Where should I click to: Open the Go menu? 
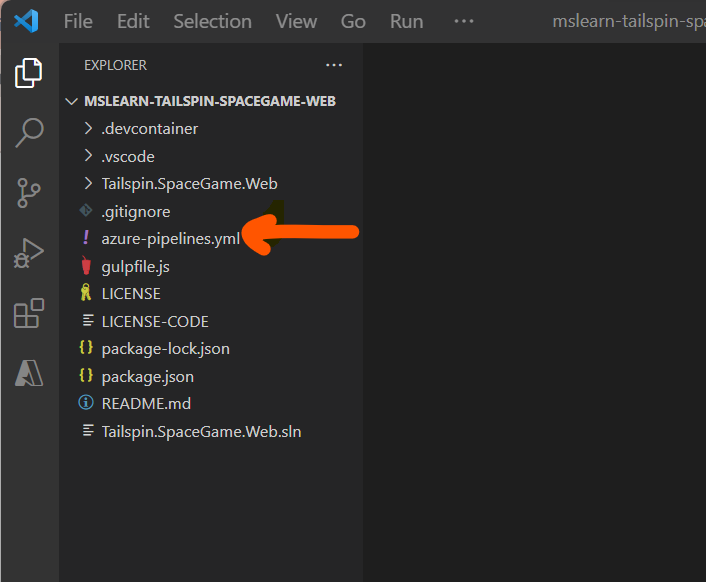click(353, 21)
